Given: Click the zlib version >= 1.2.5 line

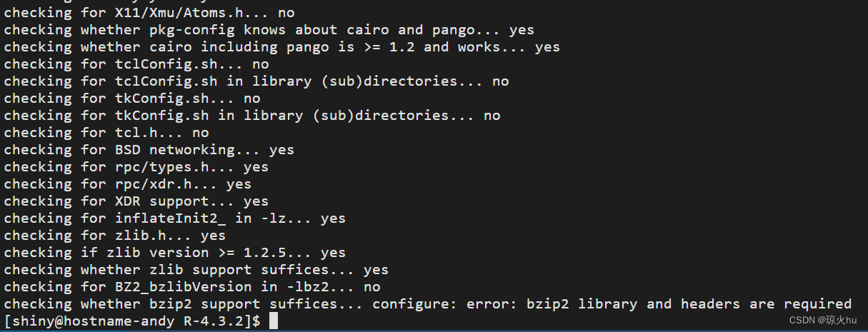Looking at the screenshot, I should [174, 253].
